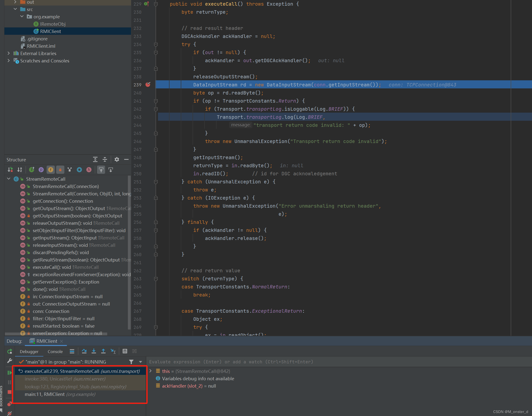Click Step Into debug icon

click(x=94, y=351)
